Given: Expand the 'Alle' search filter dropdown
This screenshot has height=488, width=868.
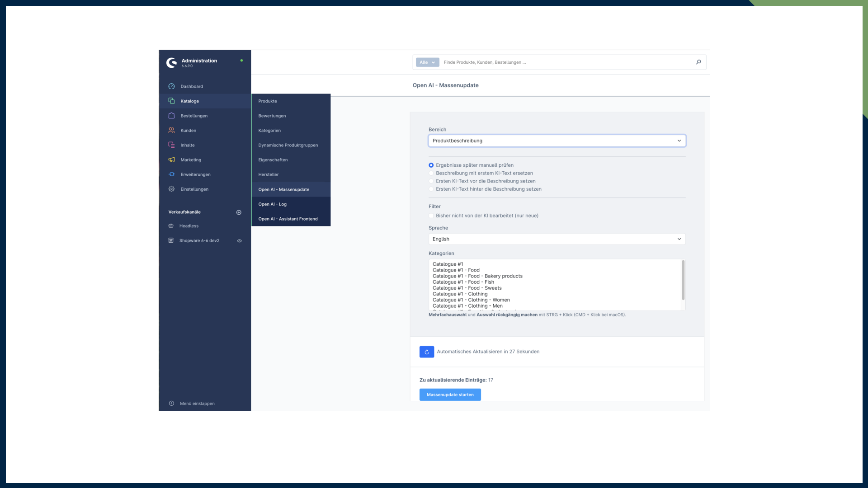Looking at the screenshot, I should [427, 62].
